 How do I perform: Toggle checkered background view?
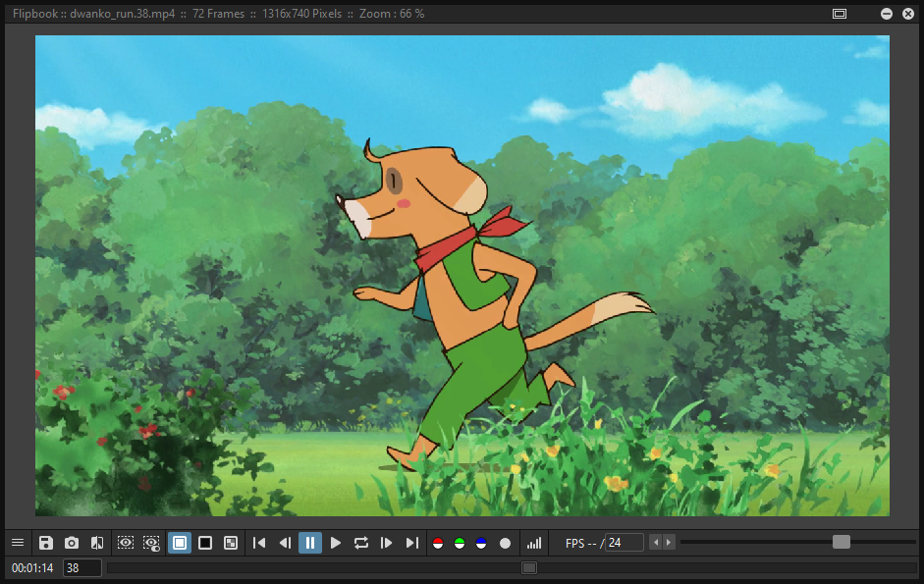click(x=231, y=543)
